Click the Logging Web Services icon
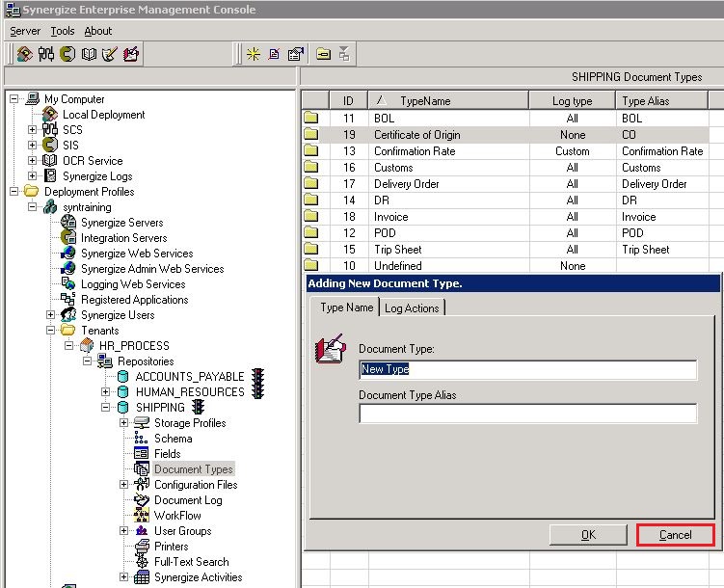 click(x=68, y=283)
